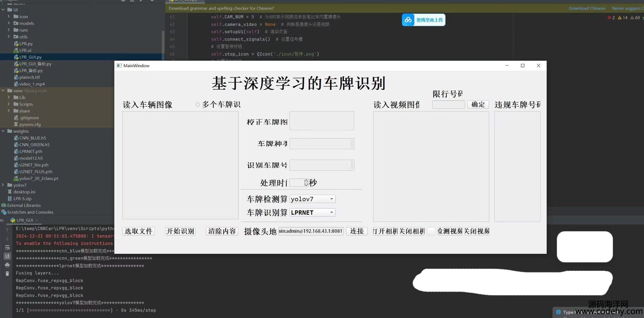Click the down arrow icon in Run panel
Viewport: 644px width, 318px height.
[x=7, y=238]
